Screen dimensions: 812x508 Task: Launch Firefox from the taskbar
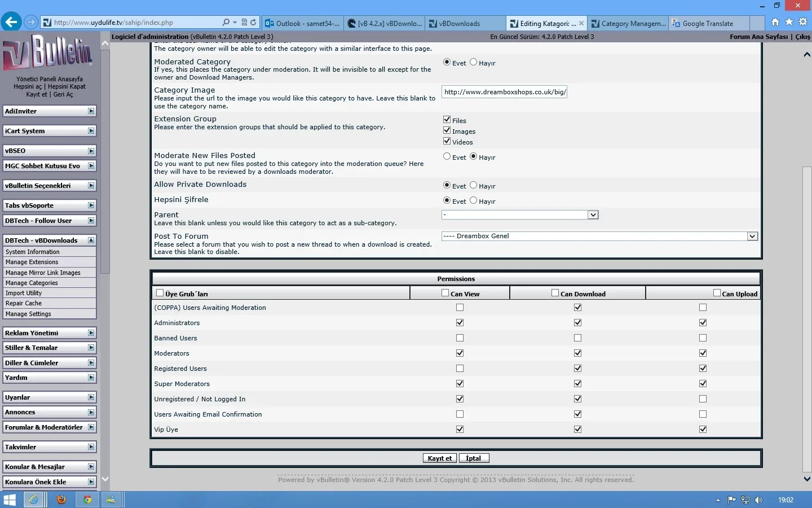pyautogui.click(x=61, y=500)
